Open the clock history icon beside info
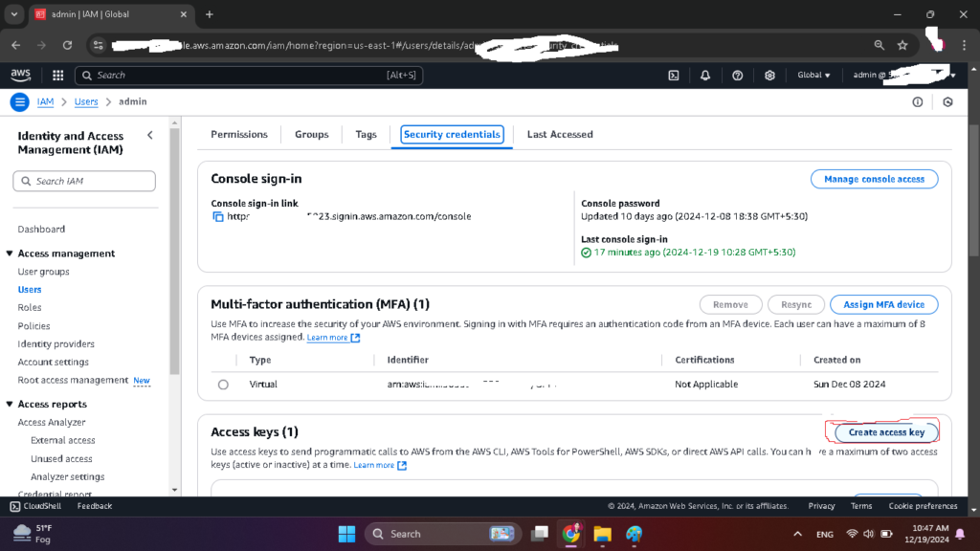Viewport: 980px width, 551px height. click(x=947, y=101)
